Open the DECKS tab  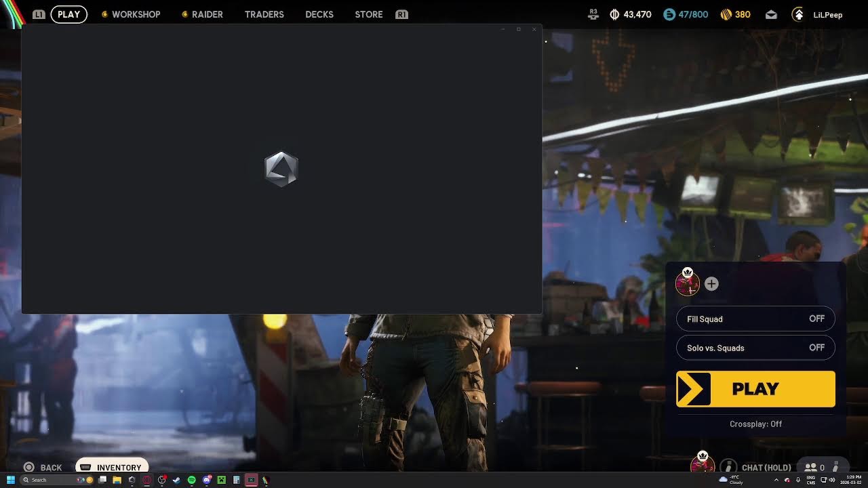(x=319, y=14)
